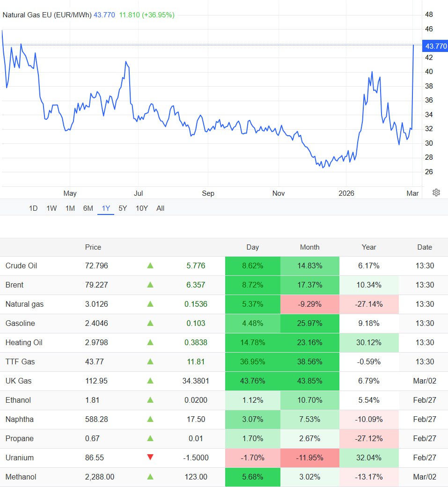Click Gasoline month change 25.97%

pos(310,323)
